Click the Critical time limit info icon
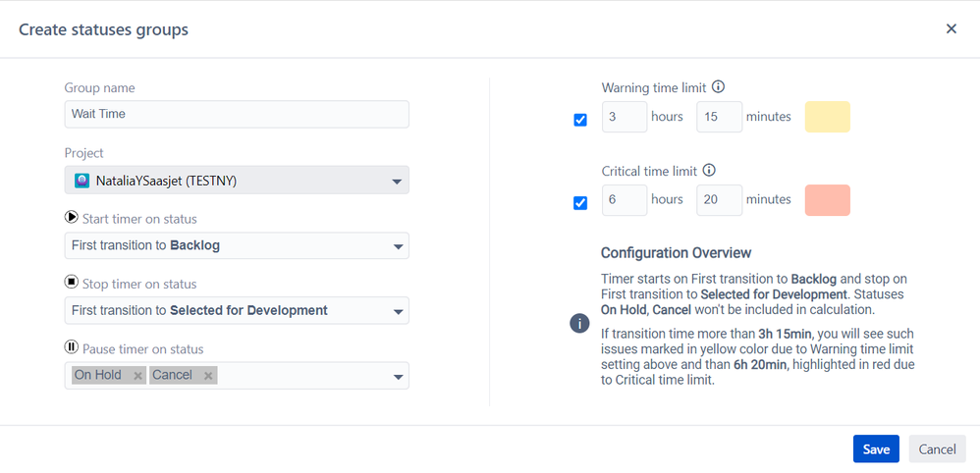Image resolution: width=980 pixels, height=473 pixels. 709,170
